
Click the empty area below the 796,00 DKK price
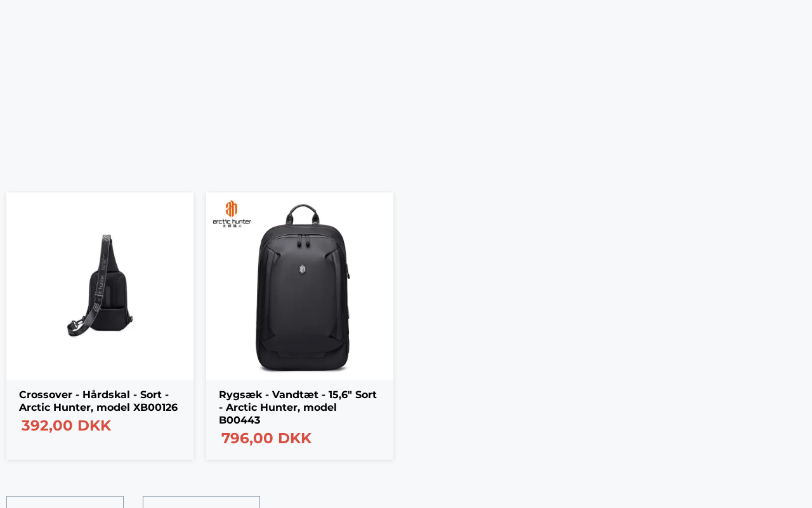299,453
